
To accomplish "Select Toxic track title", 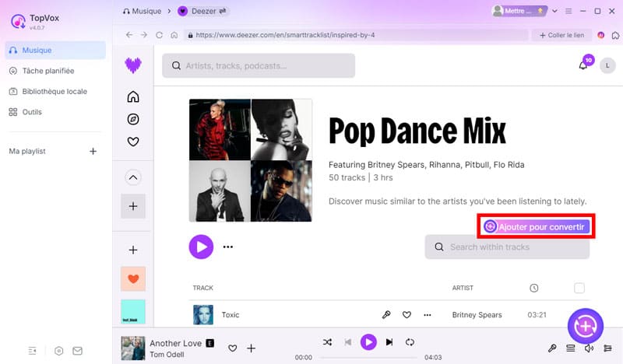I will coord(231,315).
